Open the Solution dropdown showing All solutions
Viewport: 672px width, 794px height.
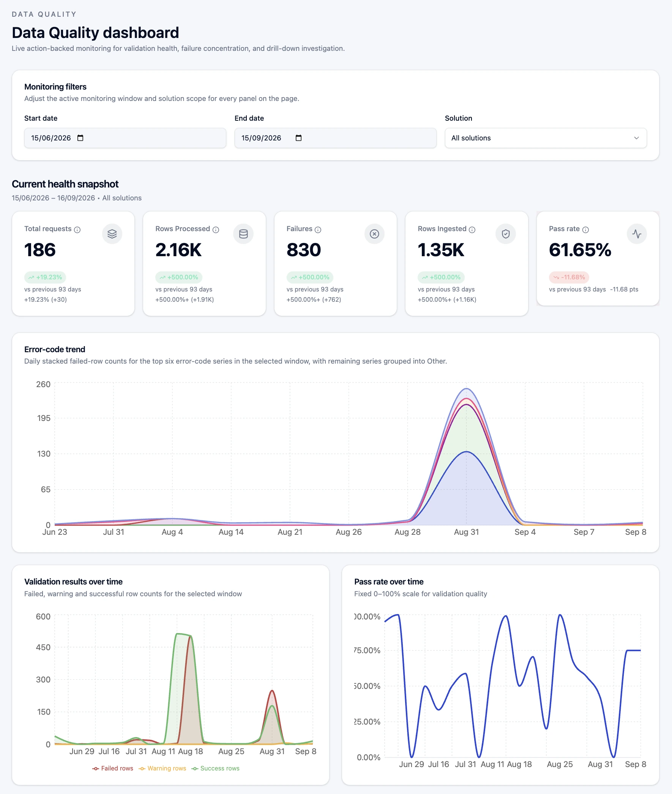click(x=546, y=138)
